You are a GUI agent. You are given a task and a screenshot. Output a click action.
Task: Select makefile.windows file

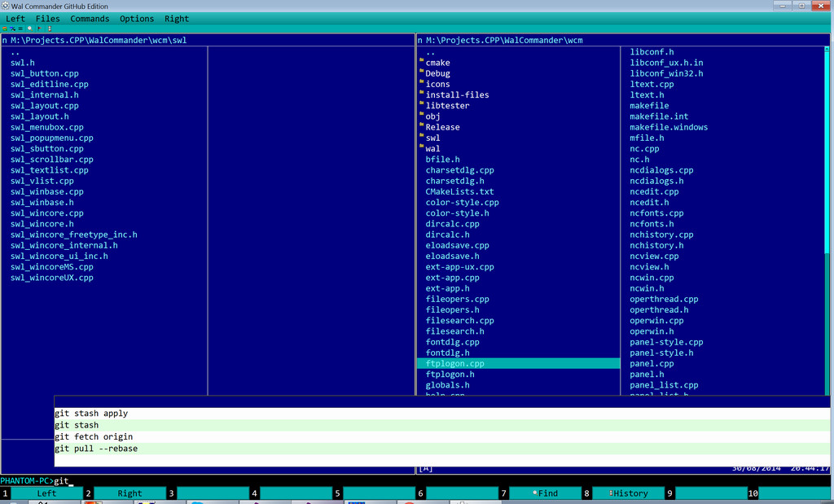click(669, 127)
